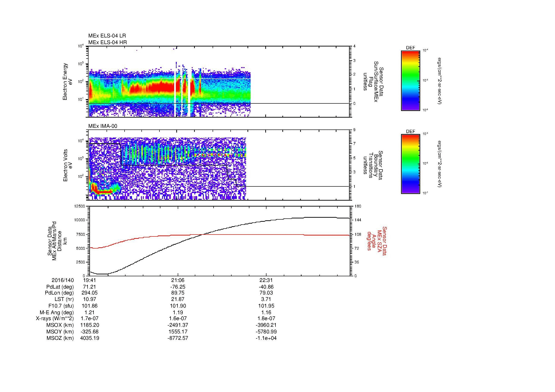This screenshot has width=555, height=392.
Task: Click the 'X-rays (W/m**2)' row label
Action: click(x=55, y=318)
